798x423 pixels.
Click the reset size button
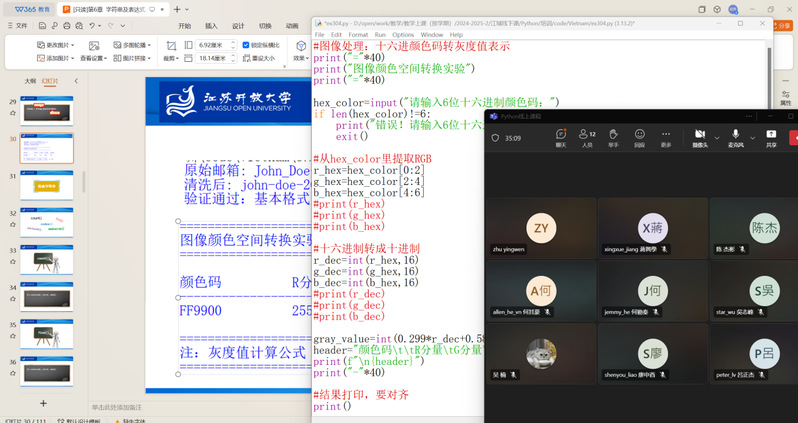click(263, 59)
